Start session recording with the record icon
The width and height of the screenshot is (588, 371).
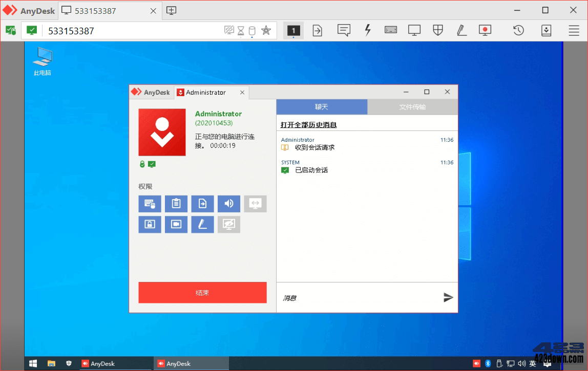coord(485,30)
